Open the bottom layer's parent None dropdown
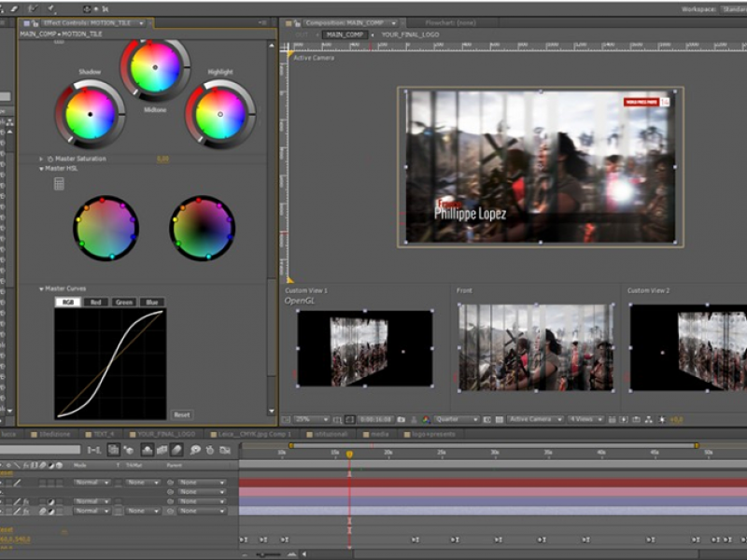 point(202,511)
